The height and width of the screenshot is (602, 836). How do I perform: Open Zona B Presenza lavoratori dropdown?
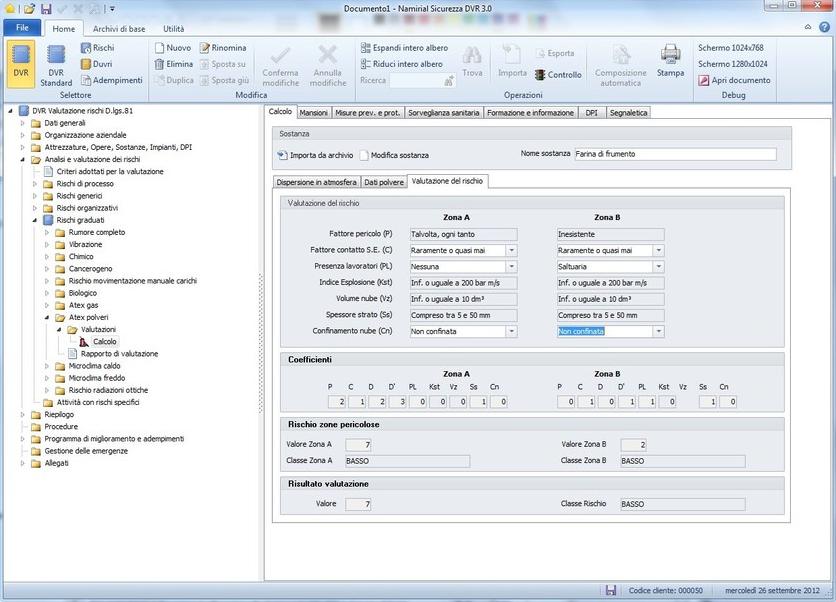coord(659,267)
